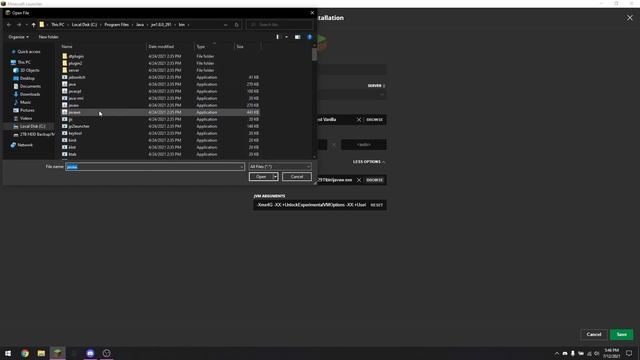Open Google Chrome from the taskbar
This screenshot has height=360, width=640.
click(x=25, y=353)
